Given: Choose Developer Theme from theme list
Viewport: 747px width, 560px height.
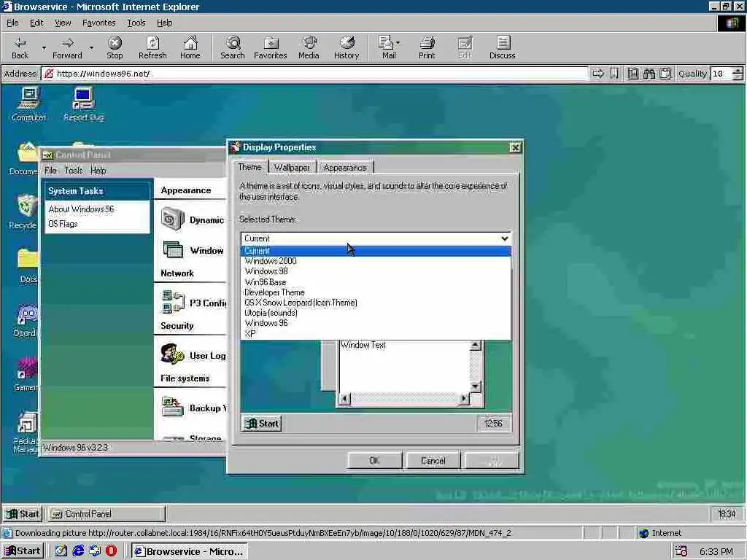Looking at the screenshot, I should coord(376,292).
